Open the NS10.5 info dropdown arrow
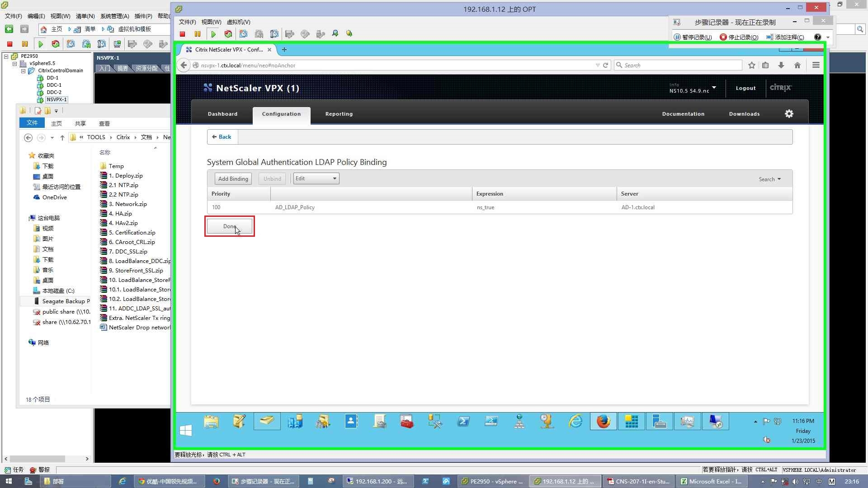The width and height of the screenshot is (868, 488). coord(714,87)
